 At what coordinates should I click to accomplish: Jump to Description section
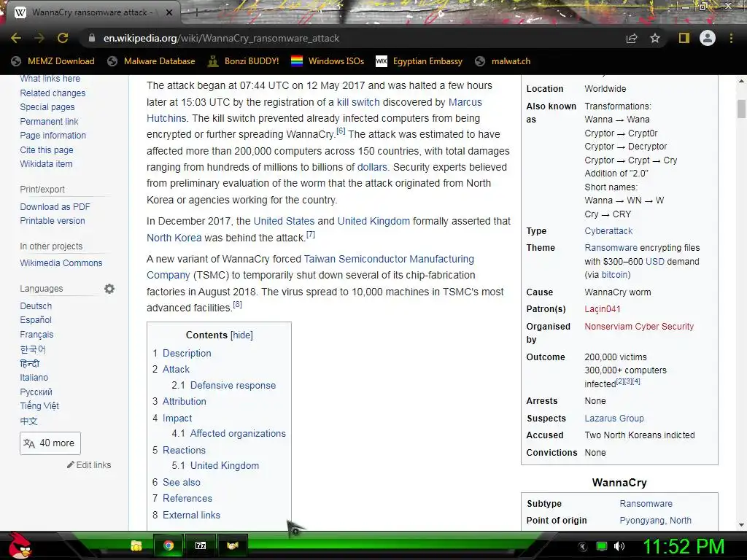pyautogui.click(x=187, y=354)
